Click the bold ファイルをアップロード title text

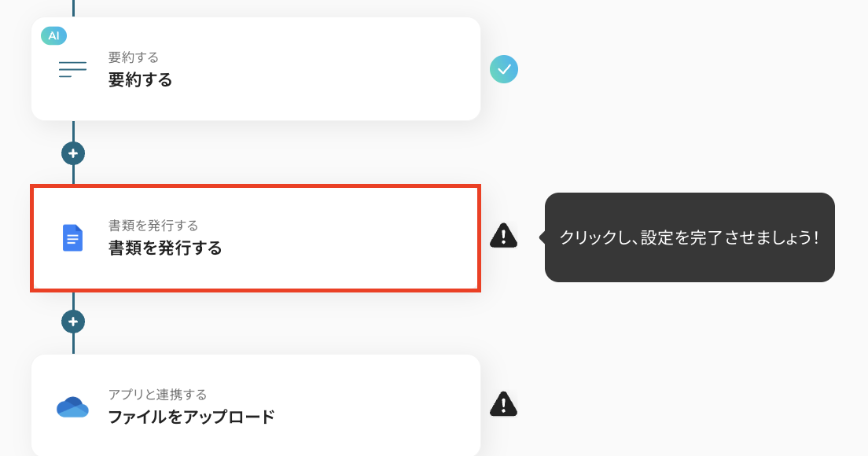(x=191, y=417)
